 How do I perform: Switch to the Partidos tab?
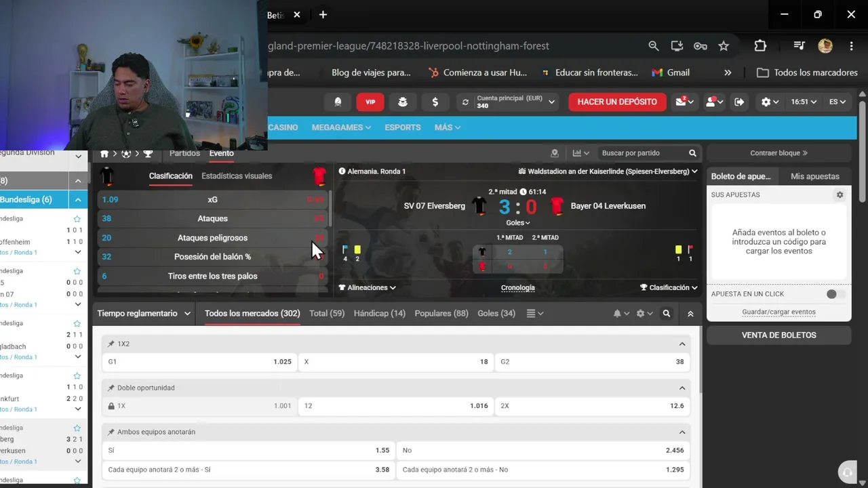[x=184, y=153]
